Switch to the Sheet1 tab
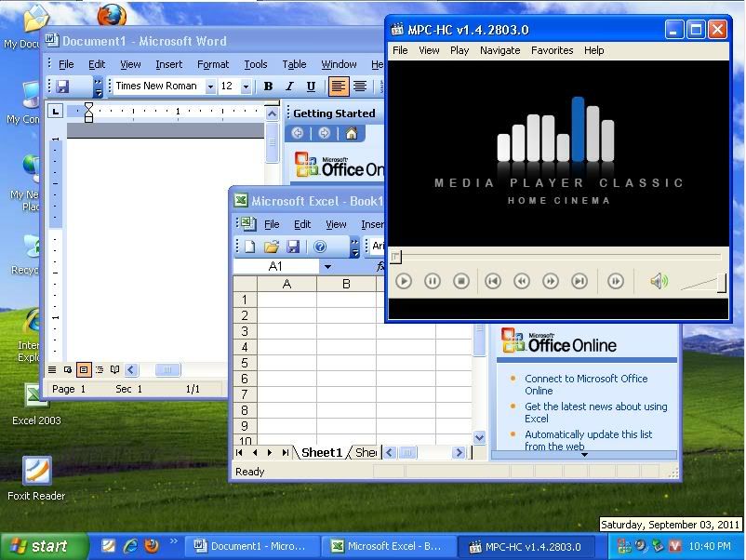 322,452
